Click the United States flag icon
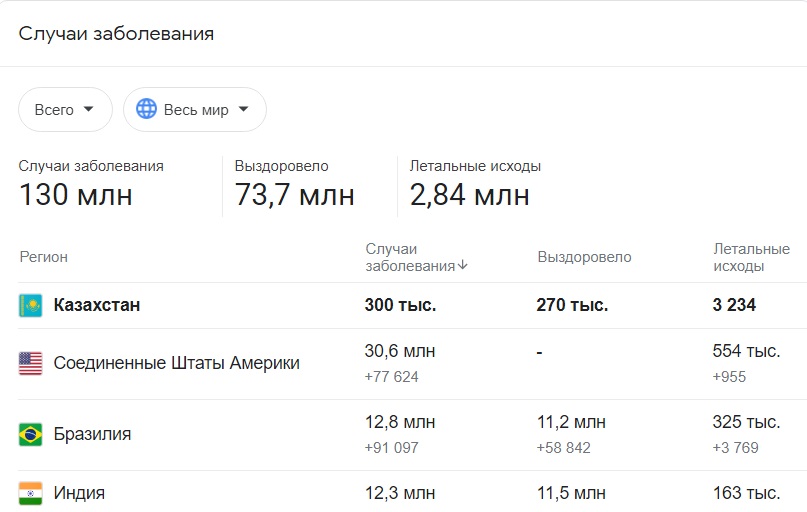This screenshot has width=807, height=512. (30, 363)
